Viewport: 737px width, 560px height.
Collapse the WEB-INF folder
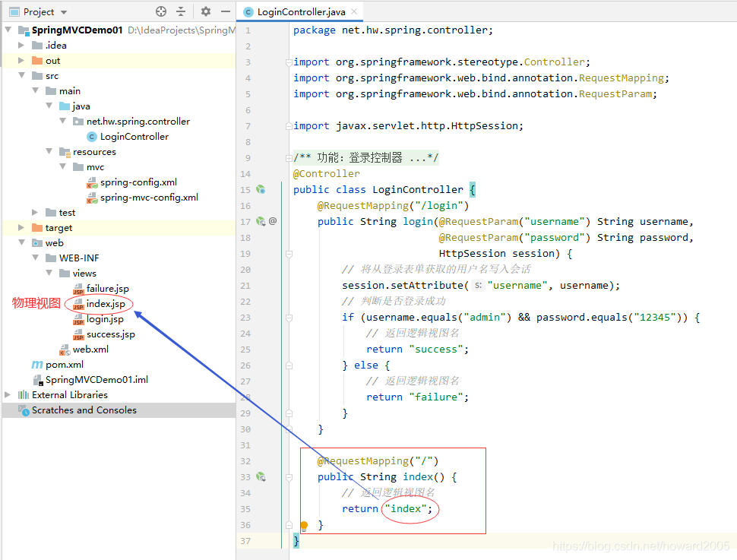click(35, 258)
